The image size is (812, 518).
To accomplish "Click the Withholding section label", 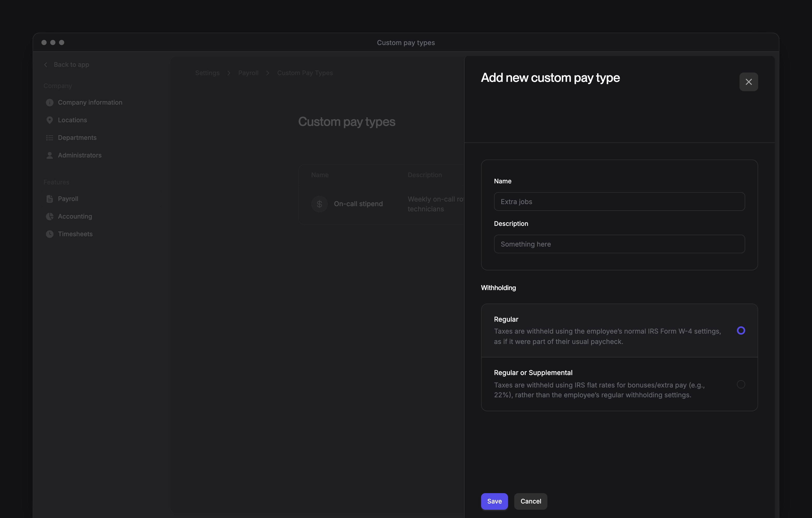I will (498, 288).
